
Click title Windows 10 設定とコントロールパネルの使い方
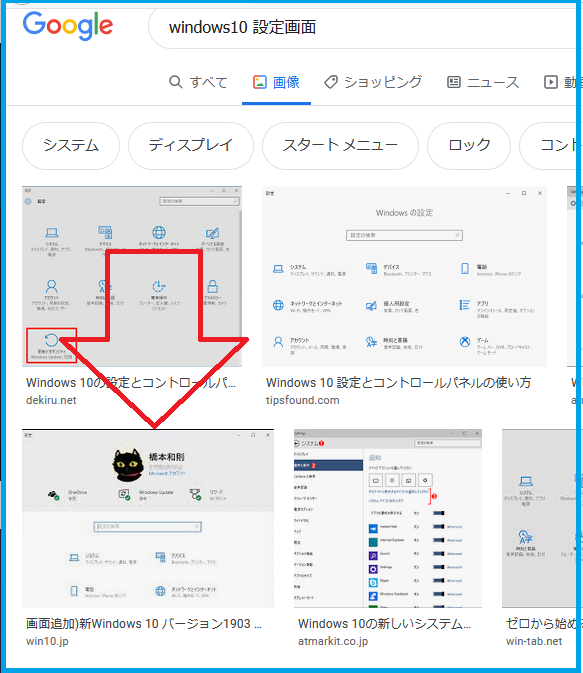click(398, 382)
